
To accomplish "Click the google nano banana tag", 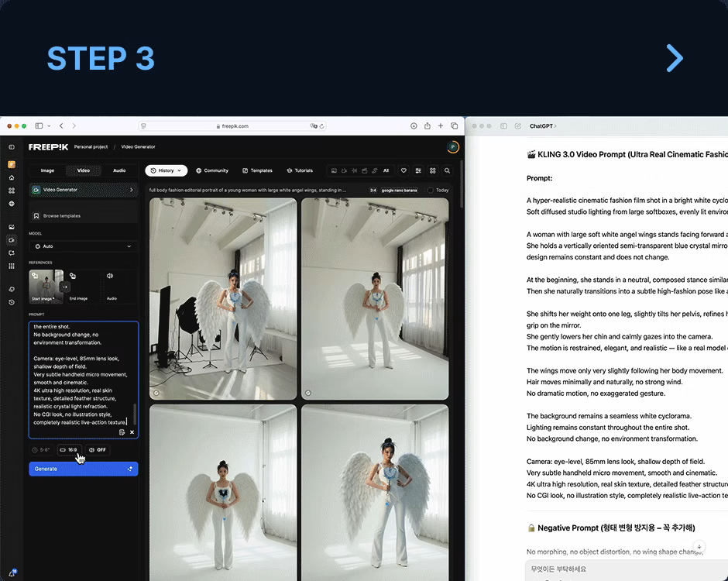I will coord(400,190).
